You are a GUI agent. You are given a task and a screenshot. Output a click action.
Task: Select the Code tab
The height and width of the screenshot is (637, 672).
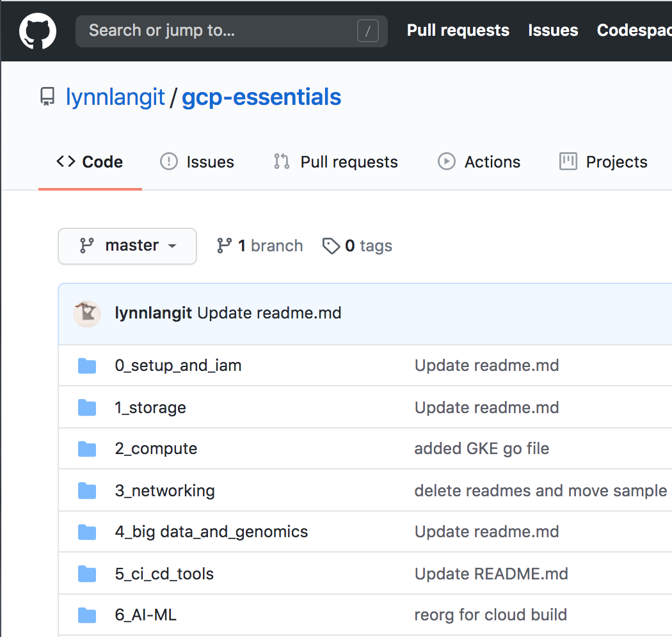(x=90, y=162)
